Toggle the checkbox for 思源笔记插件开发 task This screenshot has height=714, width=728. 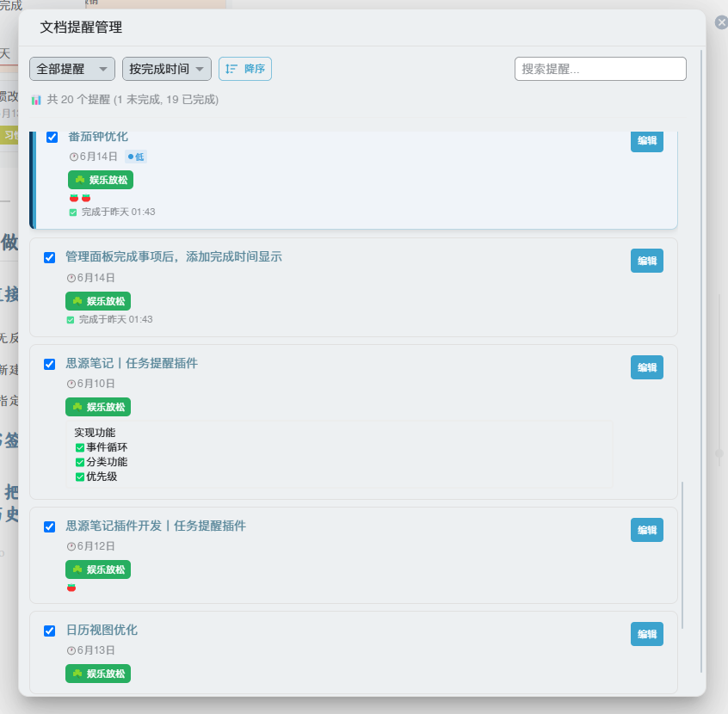click(49, 526)
